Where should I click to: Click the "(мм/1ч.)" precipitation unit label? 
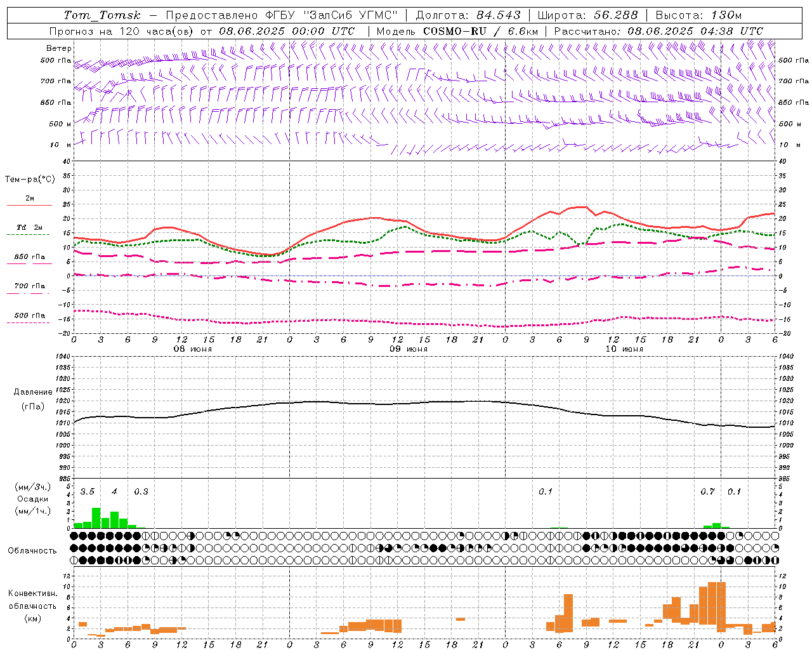click(33, 511)
